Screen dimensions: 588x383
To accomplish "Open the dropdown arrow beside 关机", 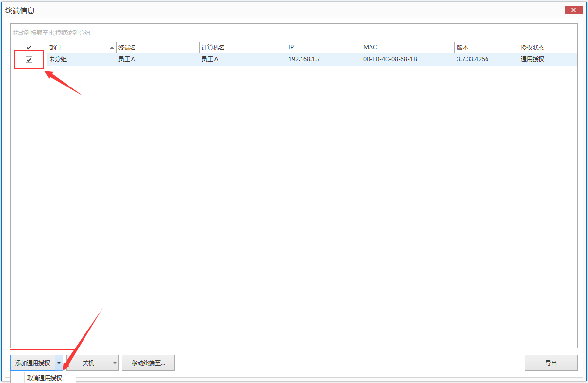I will pos(115,363).
